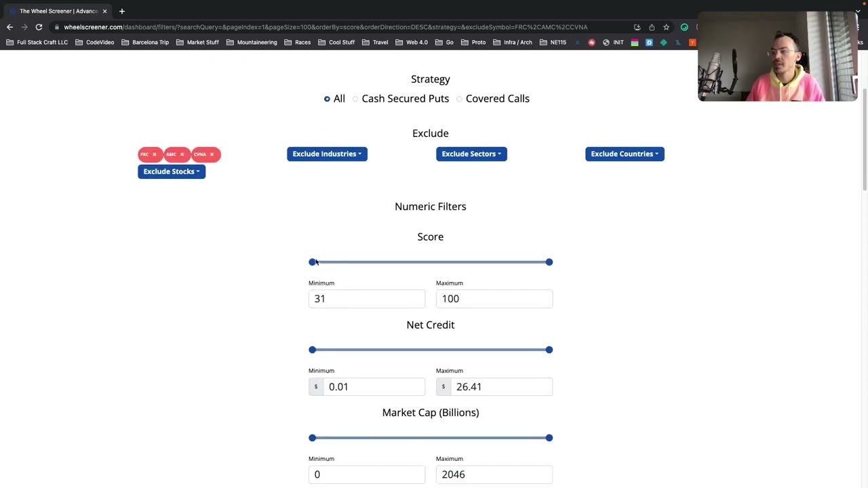Image resolution: width=868 pixels, height=488 pixels.
Task: Open the Web 4.0 bookmark folder
Action: [x=411, y=42]
